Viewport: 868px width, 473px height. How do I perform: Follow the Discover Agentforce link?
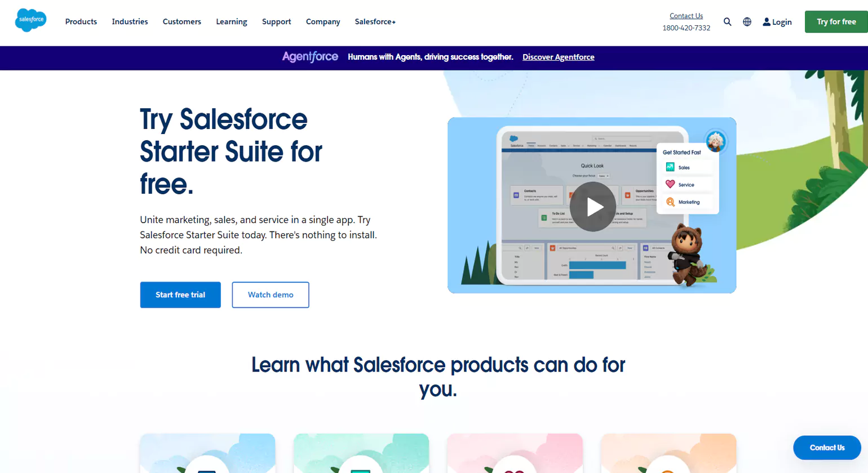point(558,57)
